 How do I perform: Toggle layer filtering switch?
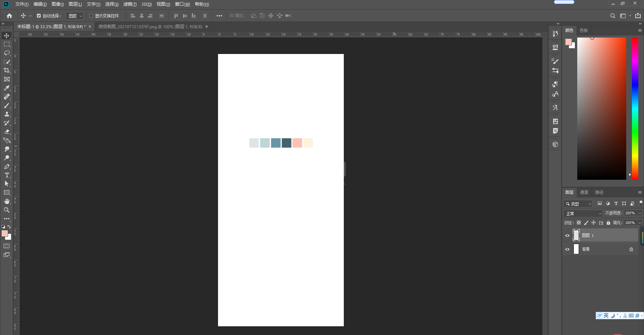point(641,203)
